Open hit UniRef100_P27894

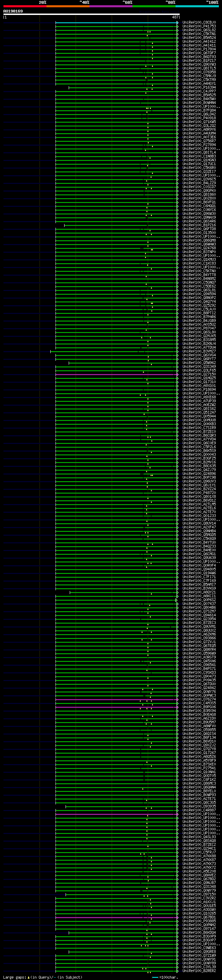coord(199,145)
